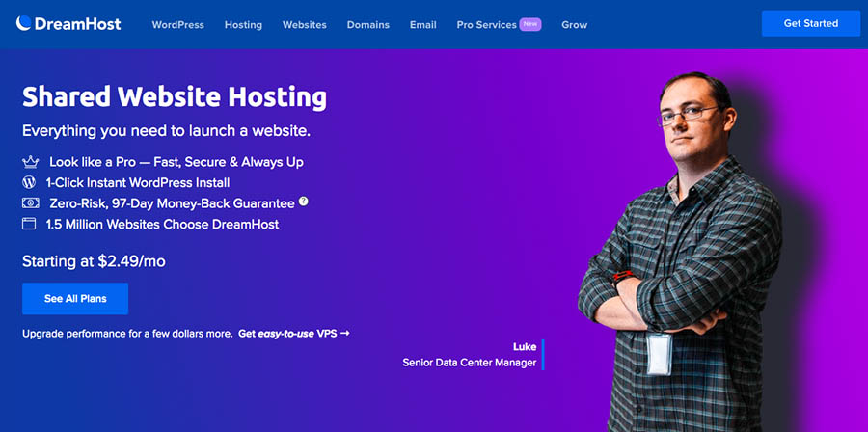Open the Websites menu
This screenshot has width=868, height=432.
pos(305,25)
